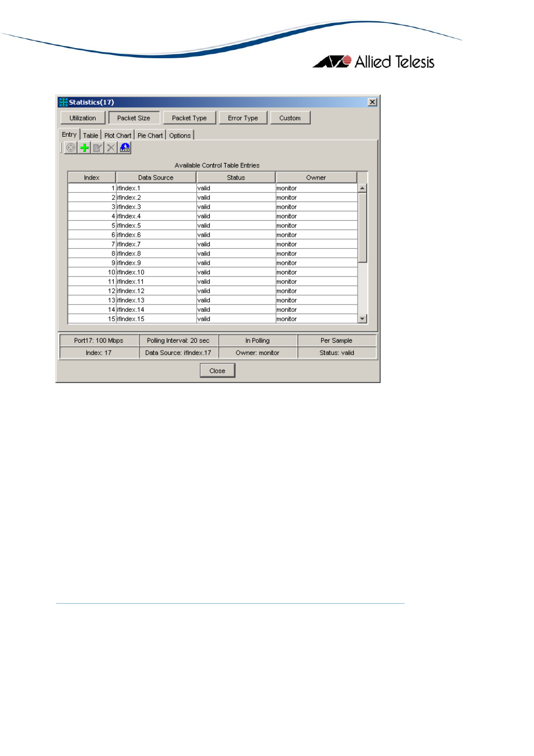Image resolution: width=534 pixels, height=756 pixels.
Task: Select the Packet Size button
Action: (134, 118)
